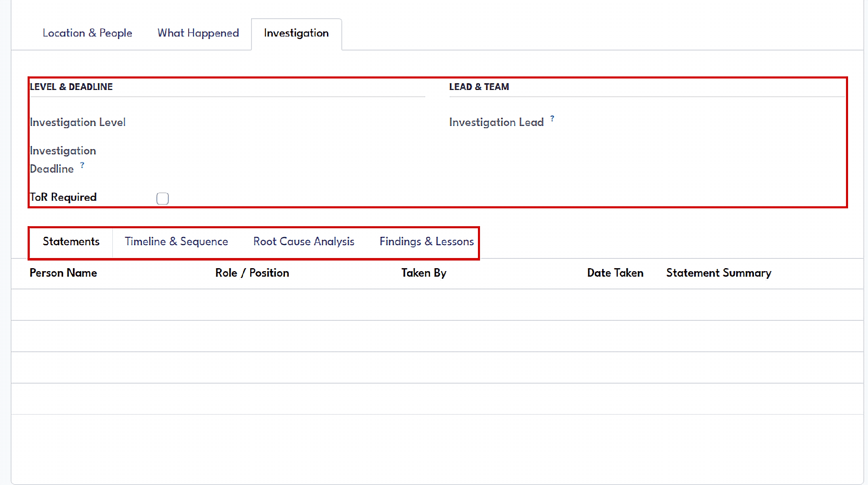Open the Location & People tab
868x485 pixels.
click(87, 33)
